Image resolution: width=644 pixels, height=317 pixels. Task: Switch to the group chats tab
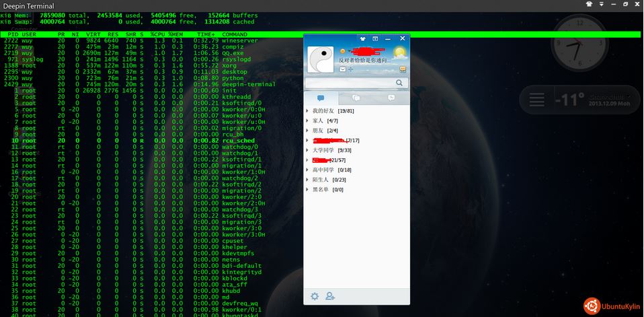[x=356, y=98]
